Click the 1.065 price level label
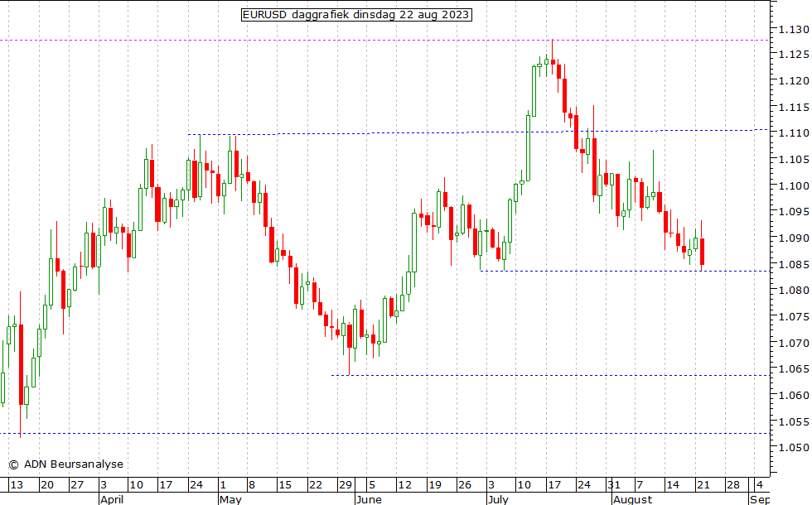812x505 pixels. [x=790, y=369]
